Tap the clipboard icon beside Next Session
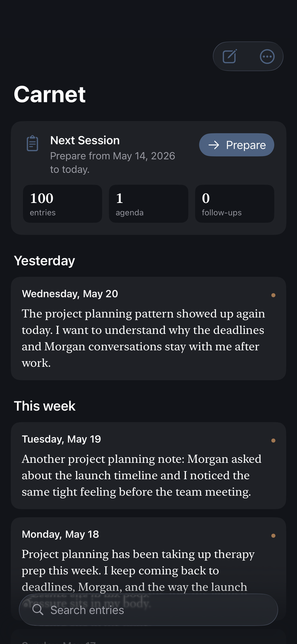 coord(33,144)
